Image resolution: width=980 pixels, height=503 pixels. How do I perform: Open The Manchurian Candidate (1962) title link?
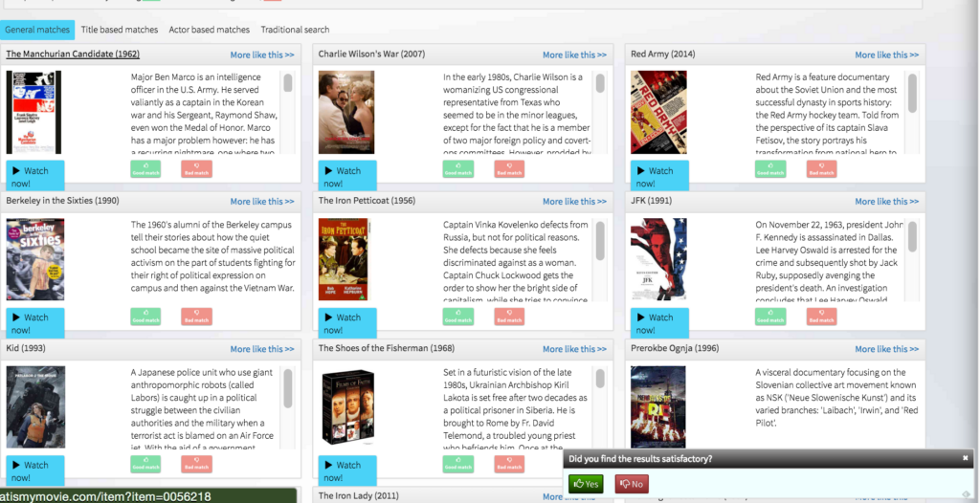(x=73, y=55)
